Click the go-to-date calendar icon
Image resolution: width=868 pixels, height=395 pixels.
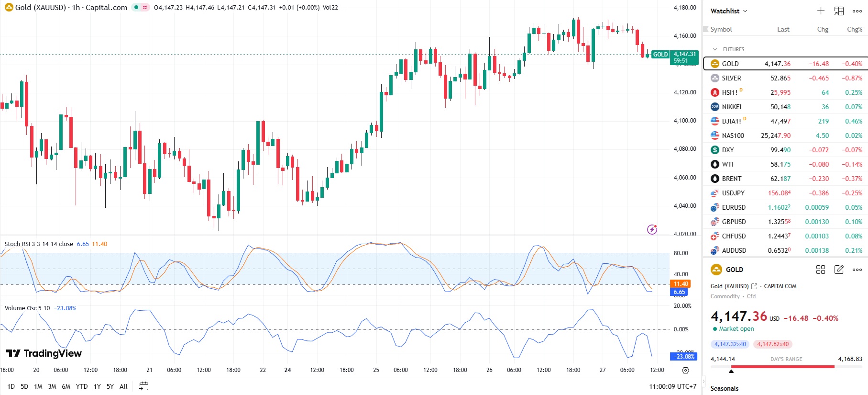click(143, 386)
